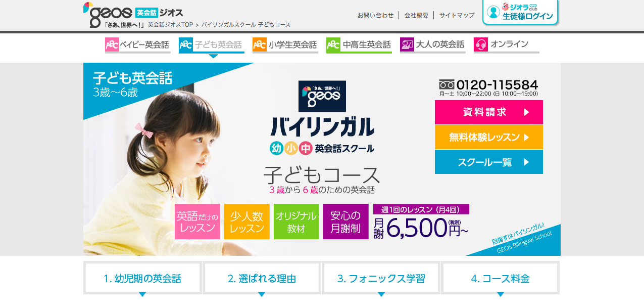
Task: Open the 会社概要 link
Action: click(416, 15)
